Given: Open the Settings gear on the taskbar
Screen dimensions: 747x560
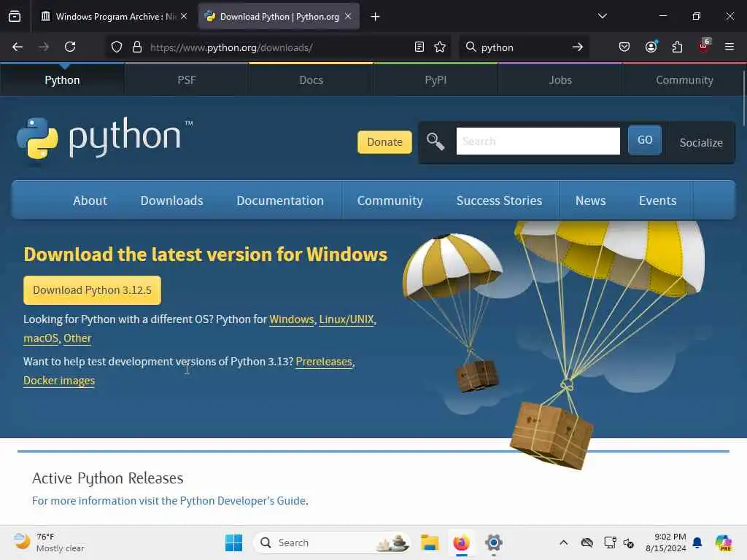Looking at the screenshot, I should click(x=494, y=542).
